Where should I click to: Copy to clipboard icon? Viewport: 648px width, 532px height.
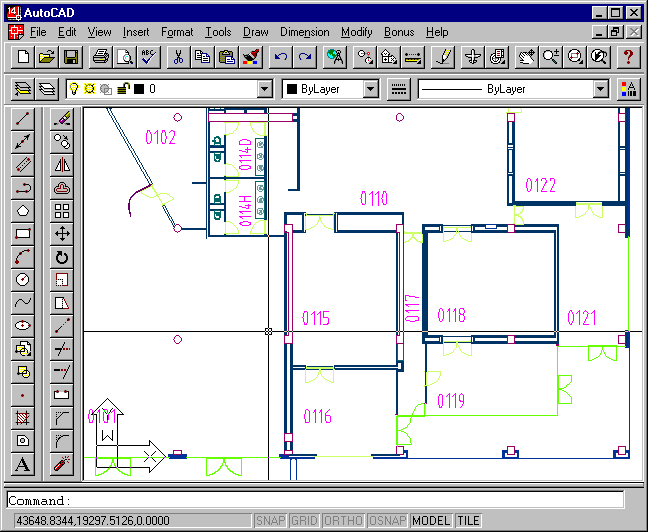(x=202, y=57)
